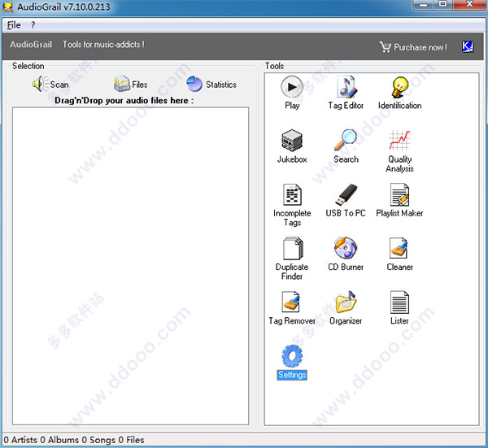Close the AudioGrail window
The image size is (488, 448).
coord(469,4)
